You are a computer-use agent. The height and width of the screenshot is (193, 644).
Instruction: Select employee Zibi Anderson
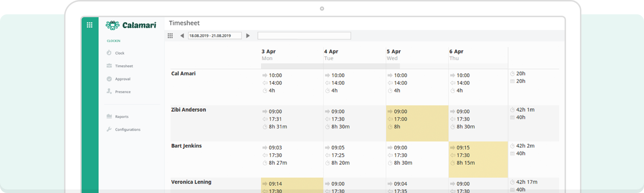pos(189,110)
